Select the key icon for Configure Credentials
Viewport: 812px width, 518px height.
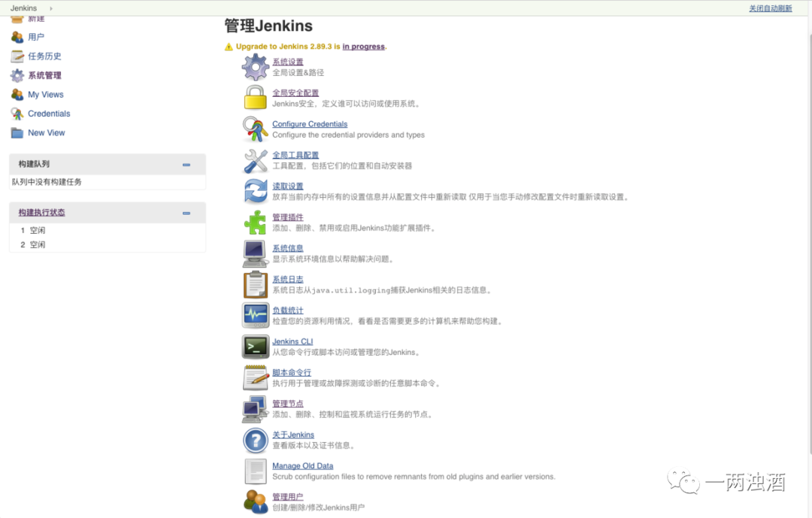point(256,129)
